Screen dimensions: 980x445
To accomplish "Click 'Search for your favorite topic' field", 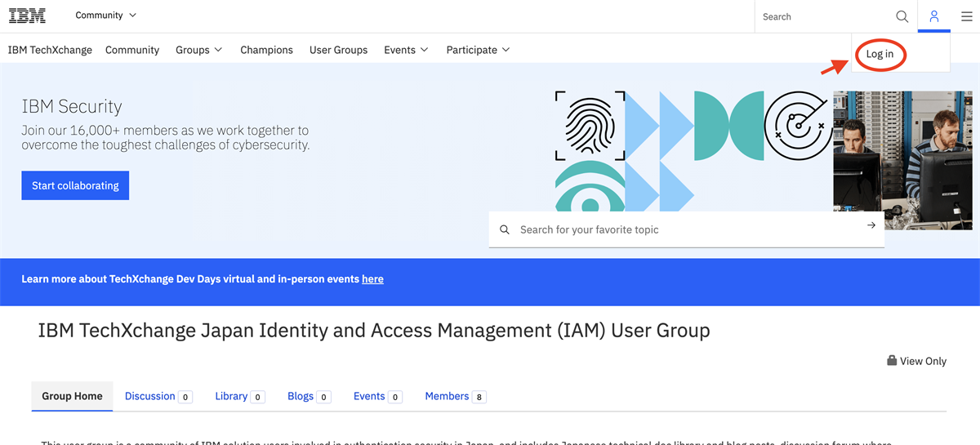I will (686, 229).
